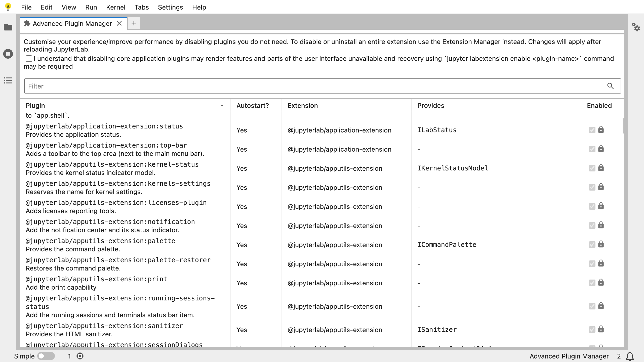Open notifications via the bell icon
644x362 pixels.
[630, 356]
